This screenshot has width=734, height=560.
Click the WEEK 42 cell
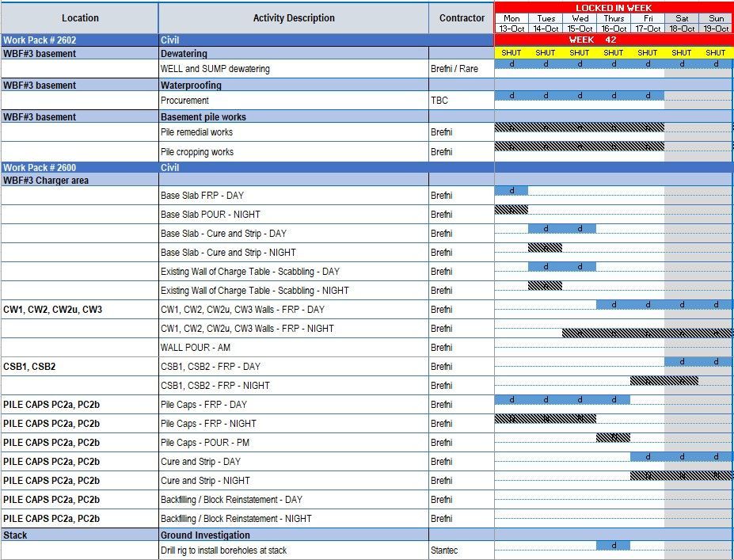coord(613,40)
